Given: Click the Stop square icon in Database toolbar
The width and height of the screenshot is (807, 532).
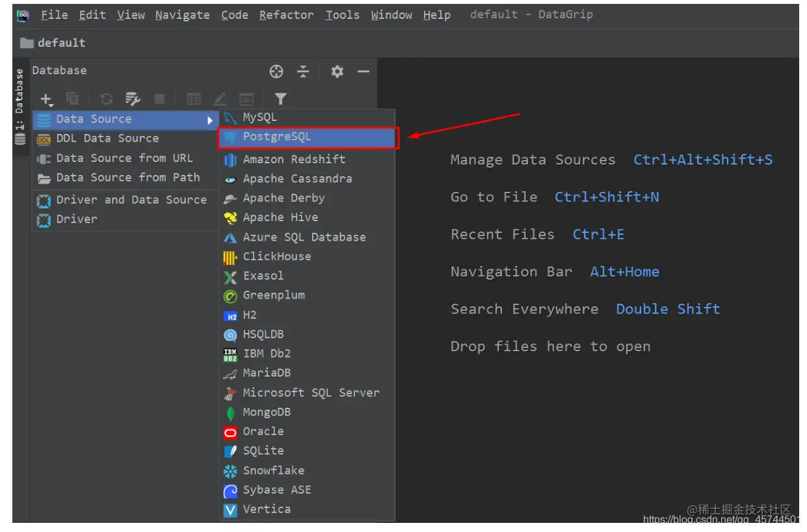Looking at the screenshot, I should 159,99.
